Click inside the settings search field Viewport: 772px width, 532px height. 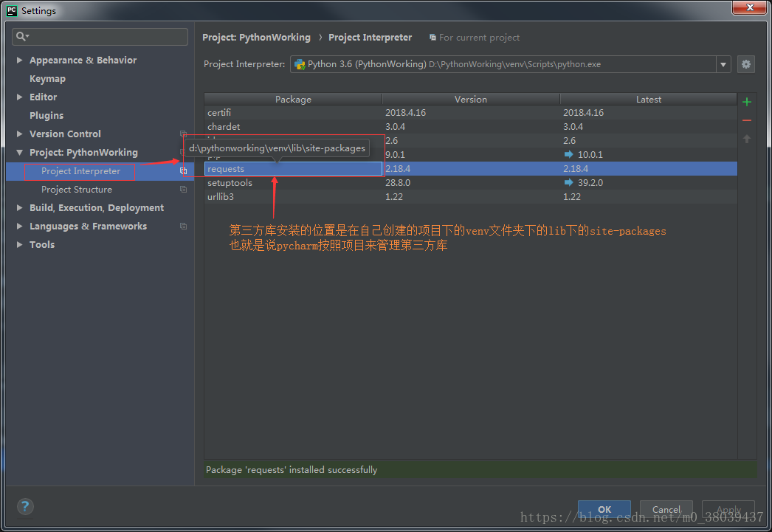point(100,36)
